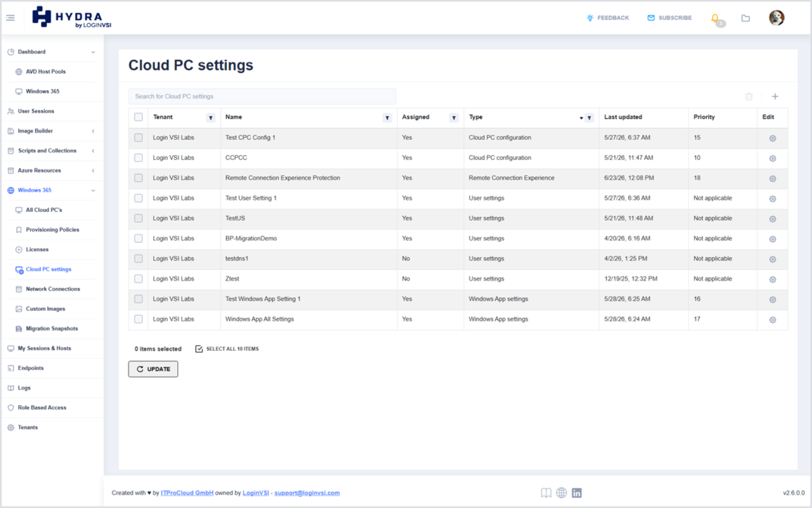The image size is (812, 508).
Task: Edit Remote Connection Experience Protection via gear
Action: click(x=772, y=179)
